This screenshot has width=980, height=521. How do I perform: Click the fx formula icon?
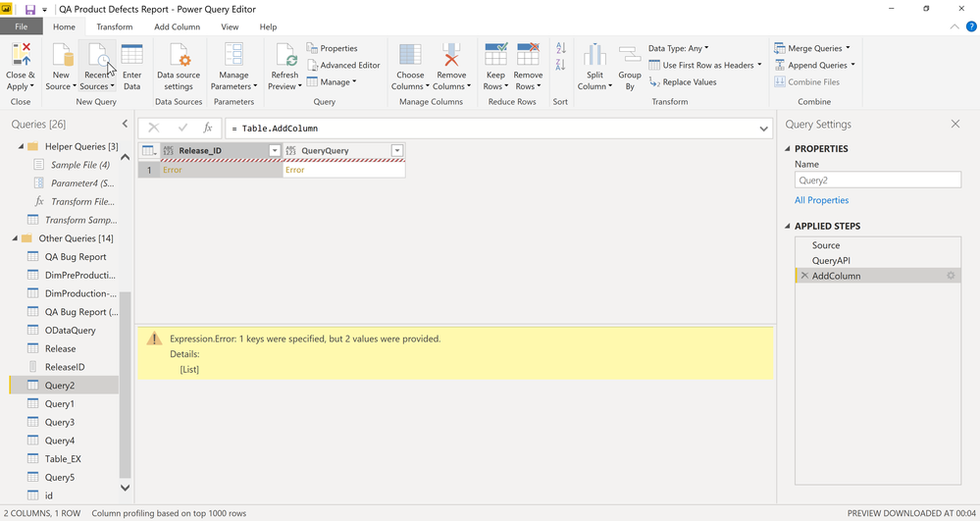tap(208, 128)
